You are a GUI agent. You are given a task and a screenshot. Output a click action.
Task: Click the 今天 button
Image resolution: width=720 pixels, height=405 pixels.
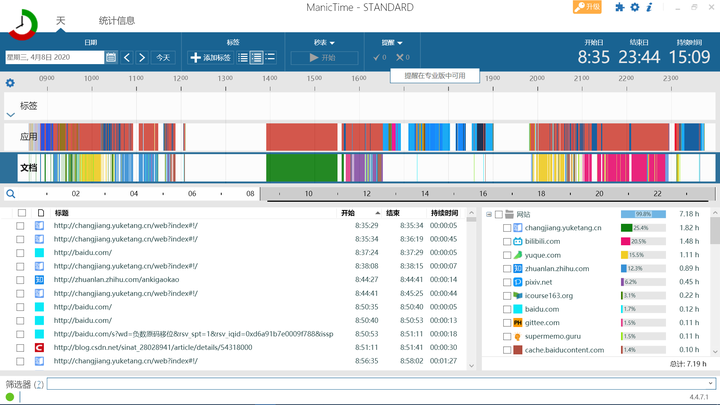coord(163,57)
